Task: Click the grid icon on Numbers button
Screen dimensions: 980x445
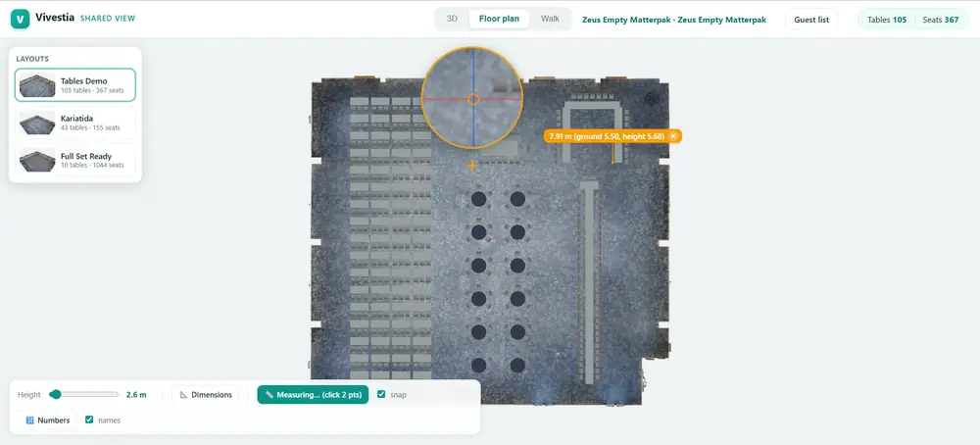Action: 29,420
